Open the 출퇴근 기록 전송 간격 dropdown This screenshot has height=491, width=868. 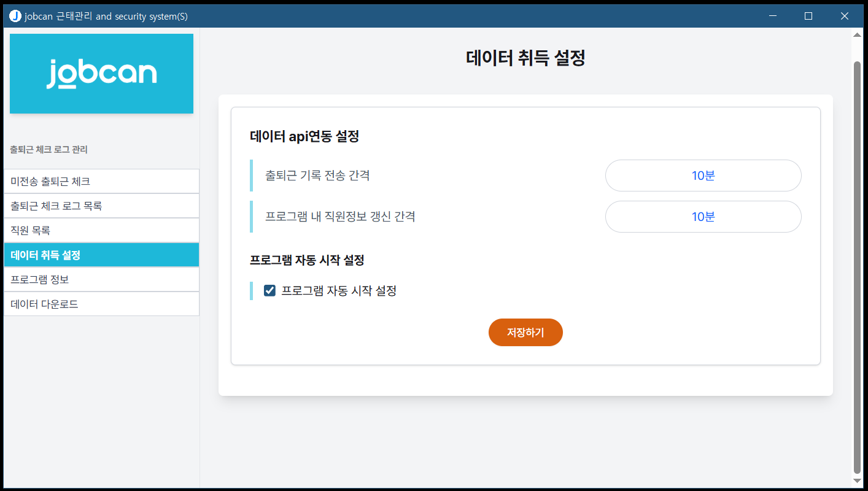703,176
